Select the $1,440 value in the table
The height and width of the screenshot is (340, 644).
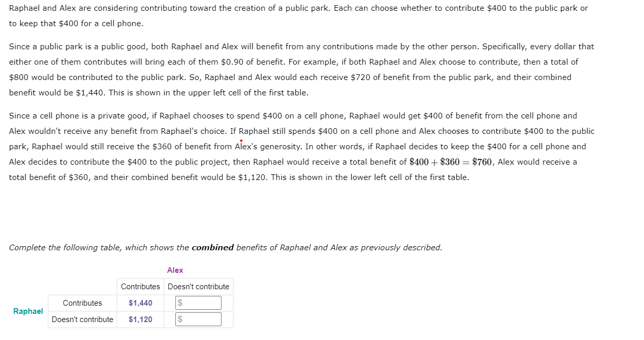[140, 303]
